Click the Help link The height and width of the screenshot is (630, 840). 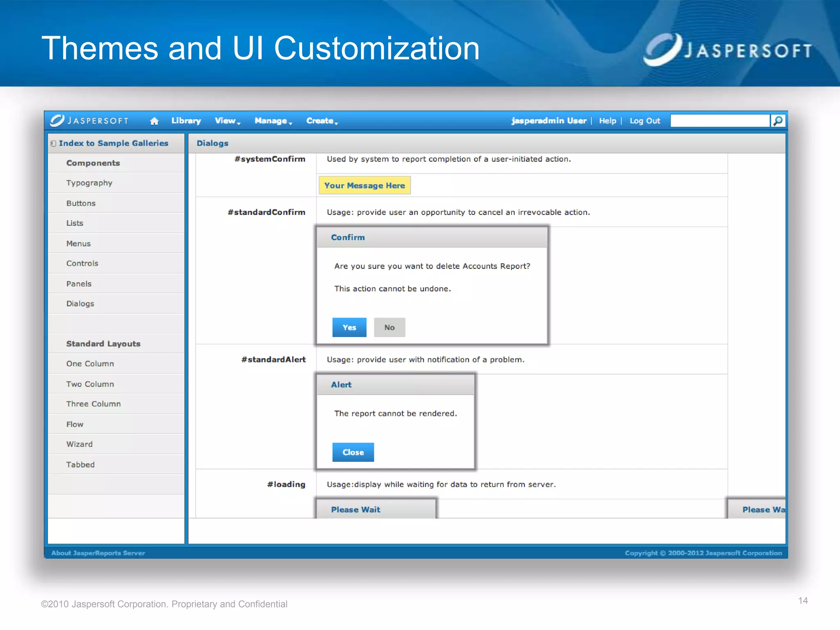[607, 121]
